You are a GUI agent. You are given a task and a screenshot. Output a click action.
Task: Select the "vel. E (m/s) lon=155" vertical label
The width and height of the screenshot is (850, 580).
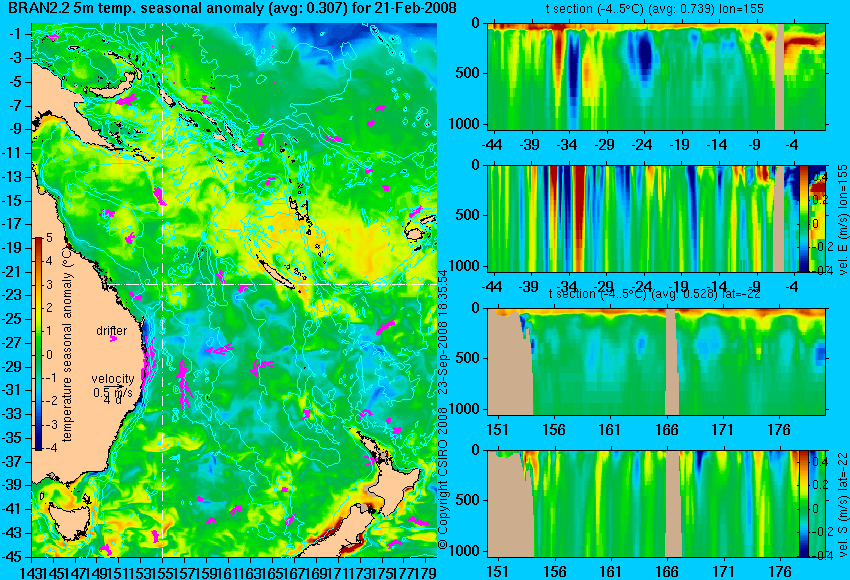842,220
